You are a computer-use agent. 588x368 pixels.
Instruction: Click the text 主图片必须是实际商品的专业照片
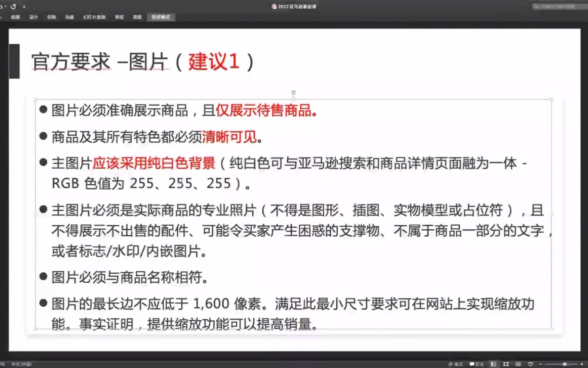(x=154, y=210)
